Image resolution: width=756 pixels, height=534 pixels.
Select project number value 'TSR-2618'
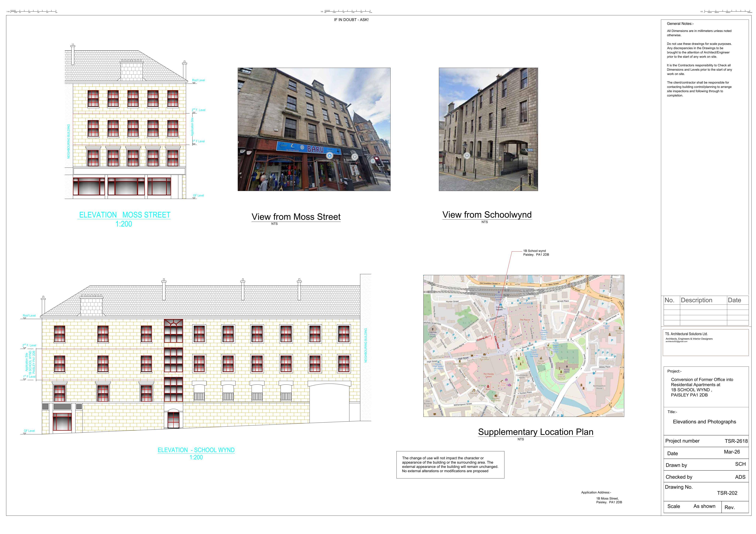736,441
